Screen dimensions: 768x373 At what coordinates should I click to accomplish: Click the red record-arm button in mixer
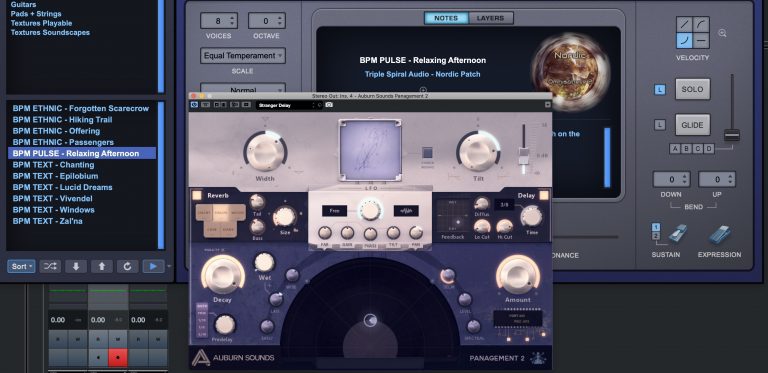118,358
